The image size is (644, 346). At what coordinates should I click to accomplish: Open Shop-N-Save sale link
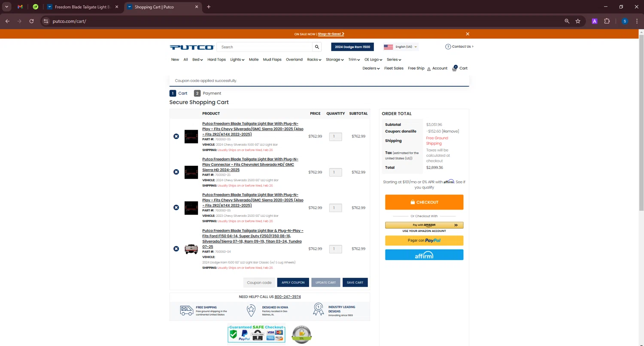[x=331, y=34]
